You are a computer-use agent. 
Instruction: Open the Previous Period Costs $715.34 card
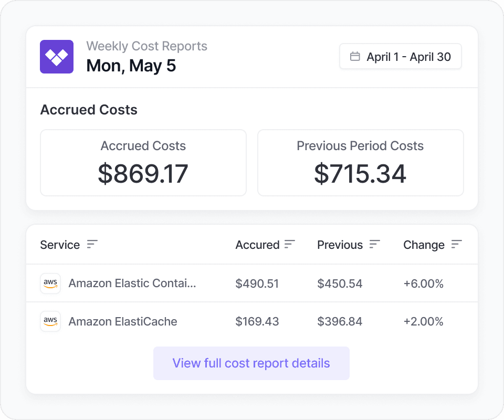[x=360, y=163]
